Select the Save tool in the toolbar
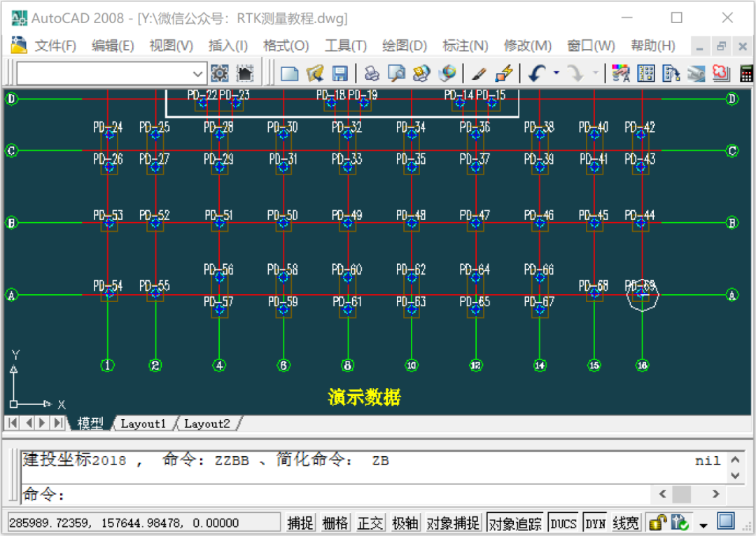The image size is (756, 536). [x=339, y=73]
